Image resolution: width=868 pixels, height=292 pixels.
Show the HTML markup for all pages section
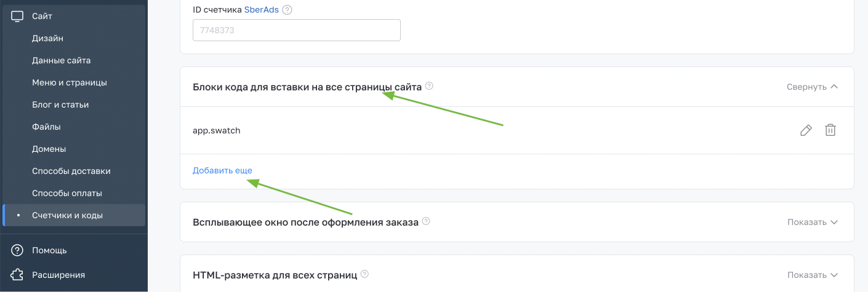click(x=812, y=275)
